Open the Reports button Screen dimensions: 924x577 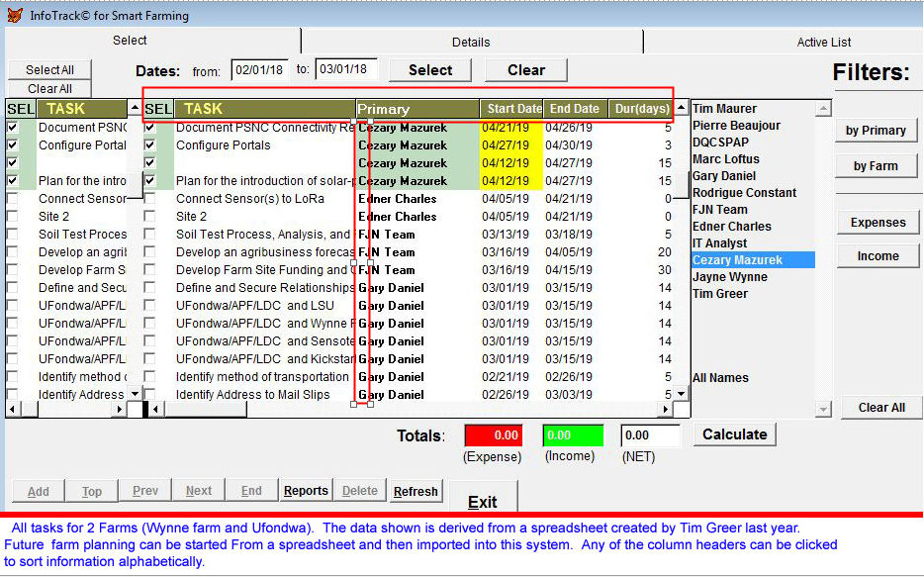coord(306,491)
